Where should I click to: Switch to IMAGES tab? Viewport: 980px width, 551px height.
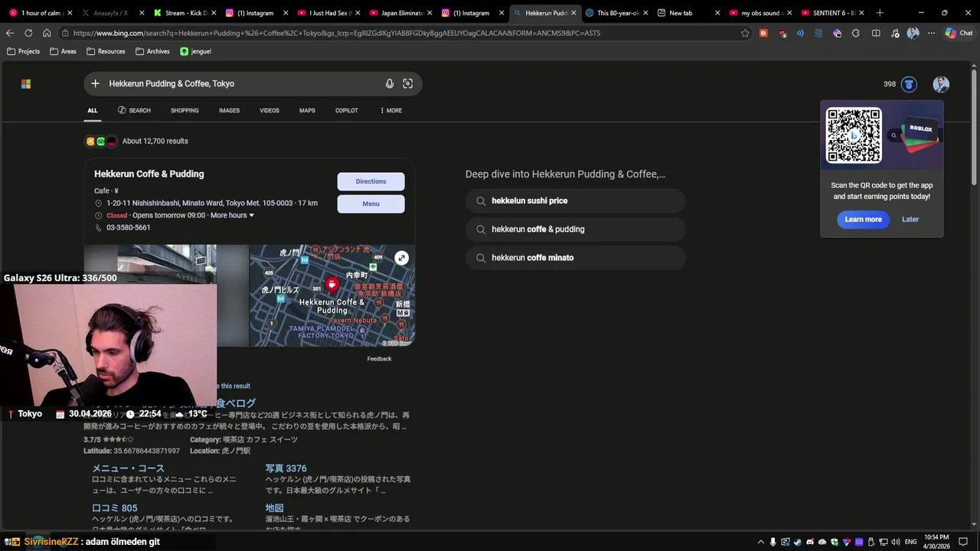pos(229,110)
